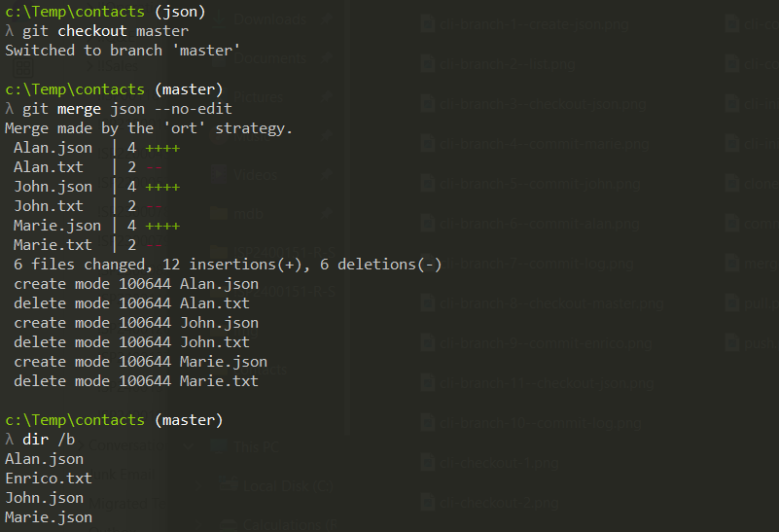Click the 'dir /b' command line
This screenshot has width=779, height=532.
[40, 440]
